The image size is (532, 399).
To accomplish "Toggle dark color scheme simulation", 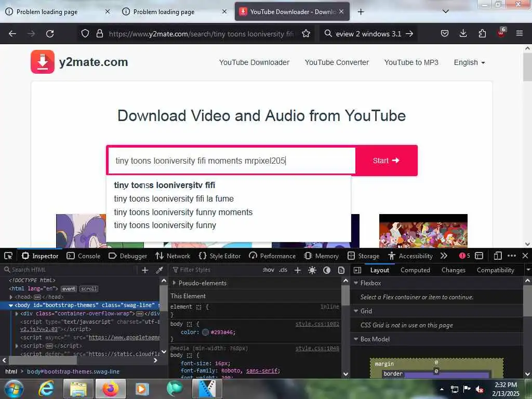I will pyautogui.click(x=327, y=270).
